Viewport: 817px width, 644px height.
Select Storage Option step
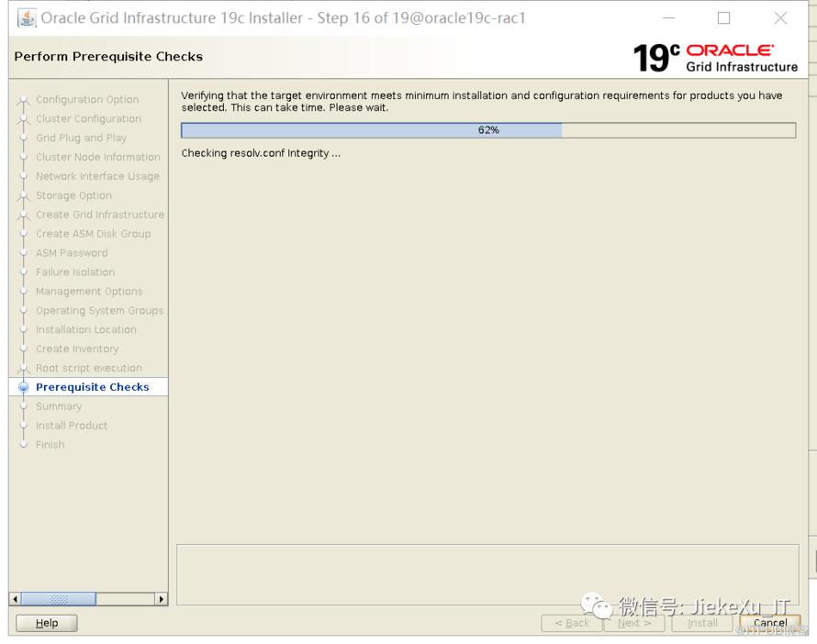coord(73,195)
